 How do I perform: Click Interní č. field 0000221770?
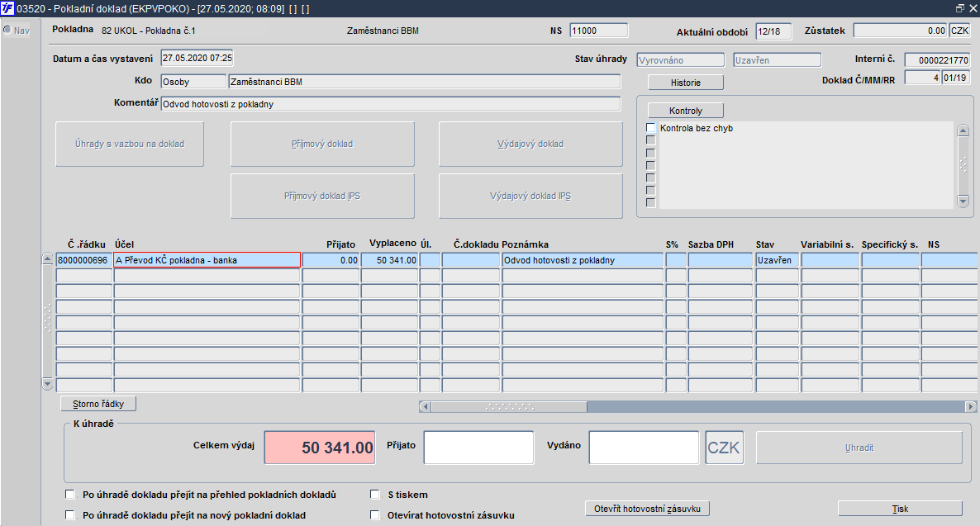tap(937, 60)
